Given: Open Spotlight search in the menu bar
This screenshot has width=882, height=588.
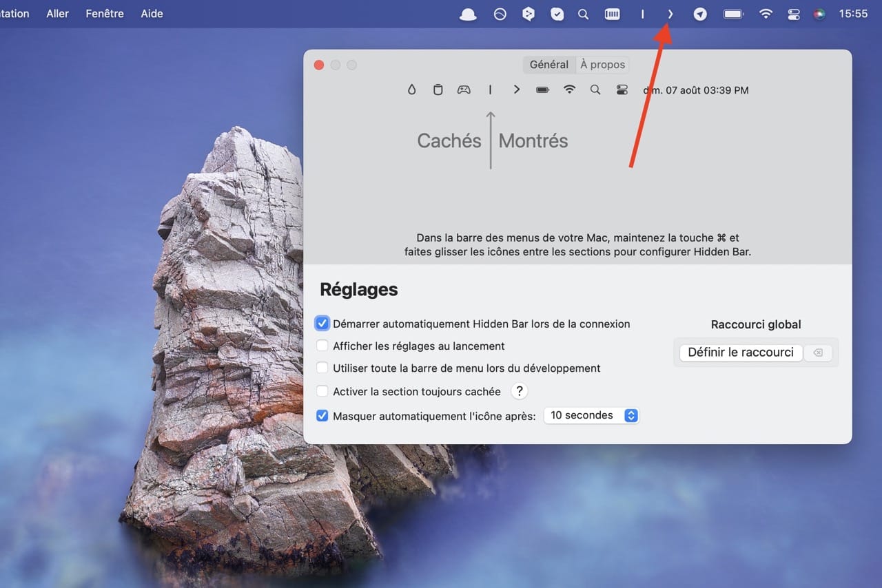Looking at the screenshot, I should [x=584, y=14].
